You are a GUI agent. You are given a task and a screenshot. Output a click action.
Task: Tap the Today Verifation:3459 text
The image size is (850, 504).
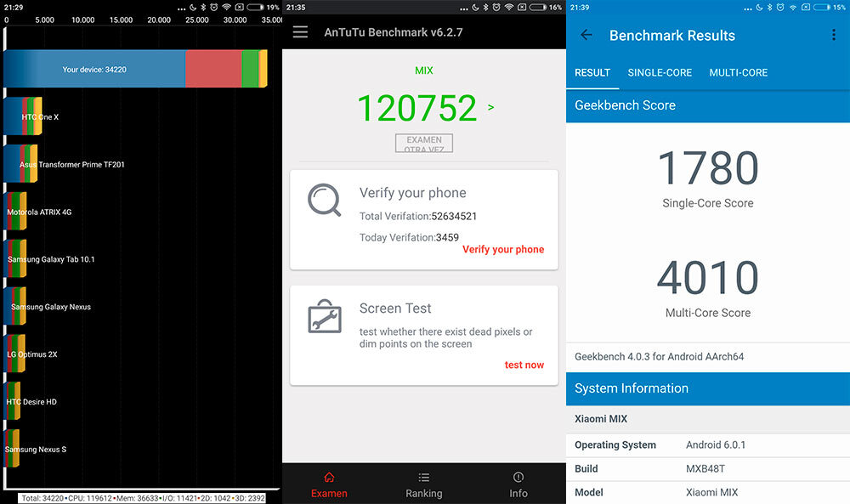point(409,237)
